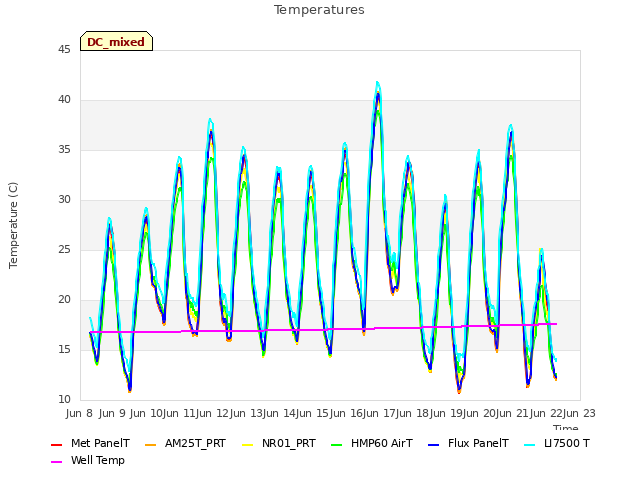
Task: Click the green HMP60 AirT legend swatch
Action: click(337, 444)
